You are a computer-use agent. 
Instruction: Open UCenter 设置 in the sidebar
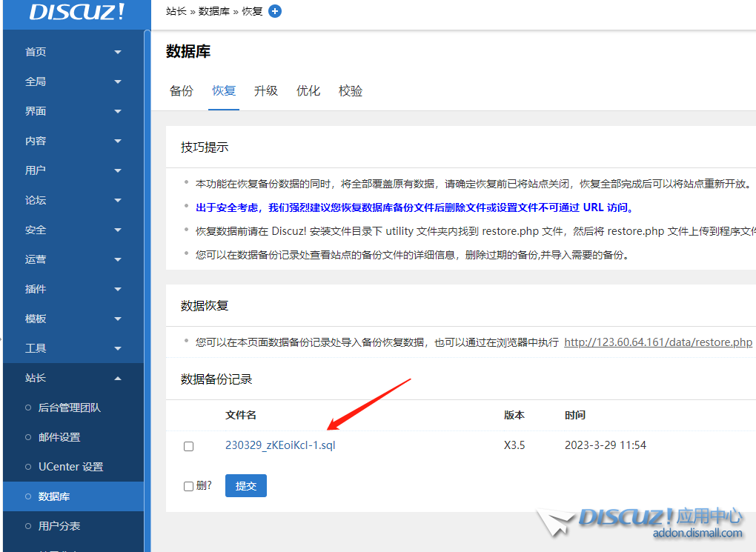[70, 467]
